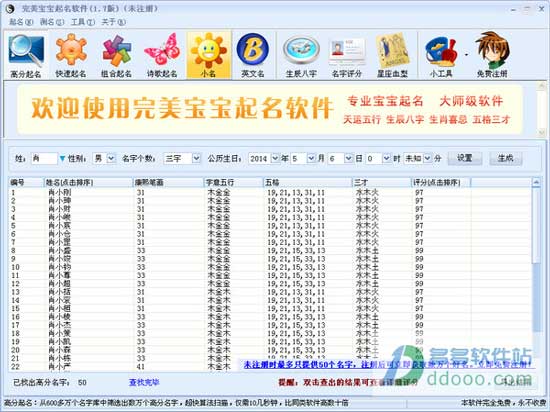This screenshot has height=412, width=550.
Task: Click the 字意五行 column header
Action: pos(233,182)
